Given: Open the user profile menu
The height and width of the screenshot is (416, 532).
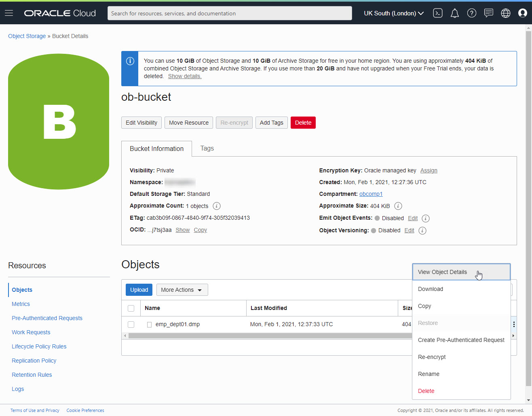Looking at the screenshot, I should tap(523, 13).
